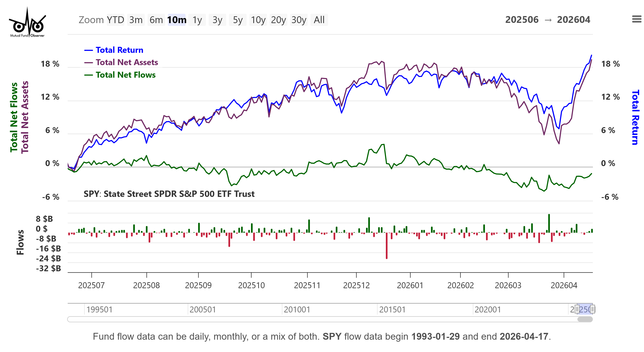Hide the Total Net Assets series
644x352 pixels.
pyautogui.click(x=127, y=62)
